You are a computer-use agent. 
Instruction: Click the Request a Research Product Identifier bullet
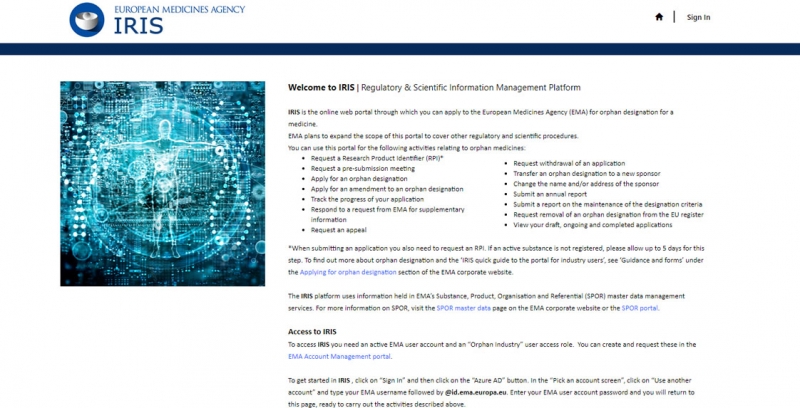point(364,159)
